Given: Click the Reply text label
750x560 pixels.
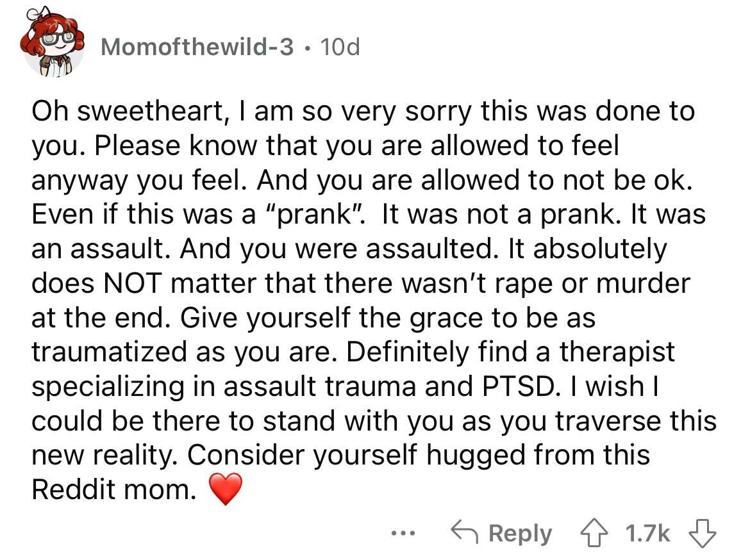Looking at the screenshot, I should [520, 534].
